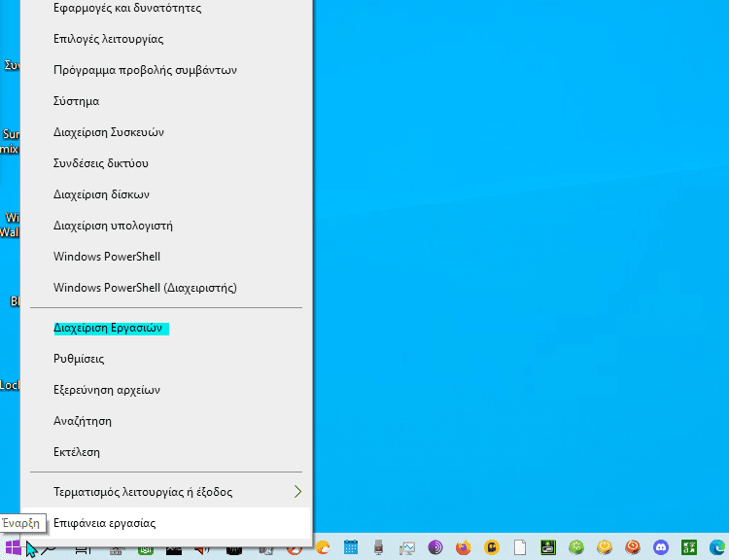Open Ρυθμίσεις from the menu
This screenshot has width=729, height=560.
click(x=166, y=359)
